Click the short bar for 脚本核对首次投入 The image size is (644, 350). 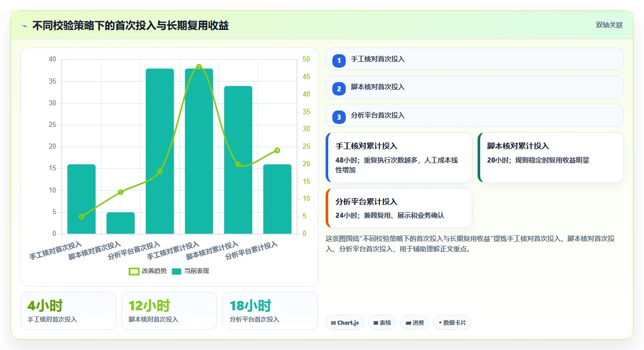click(121, 223)
